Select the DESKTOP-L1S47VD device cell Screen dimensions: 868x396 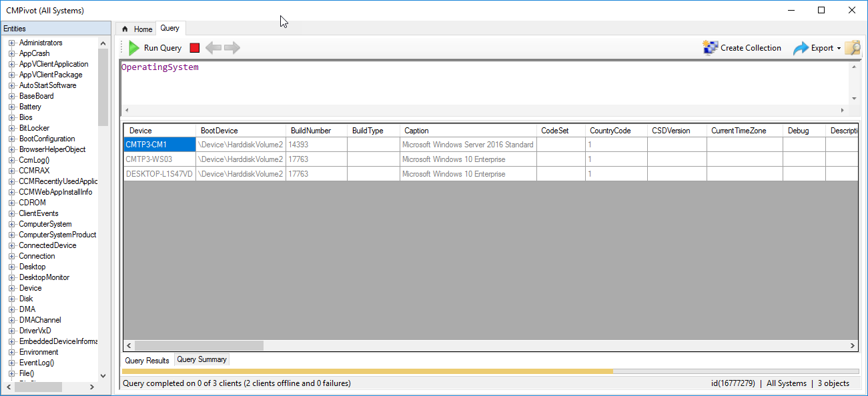click(159, 174)
